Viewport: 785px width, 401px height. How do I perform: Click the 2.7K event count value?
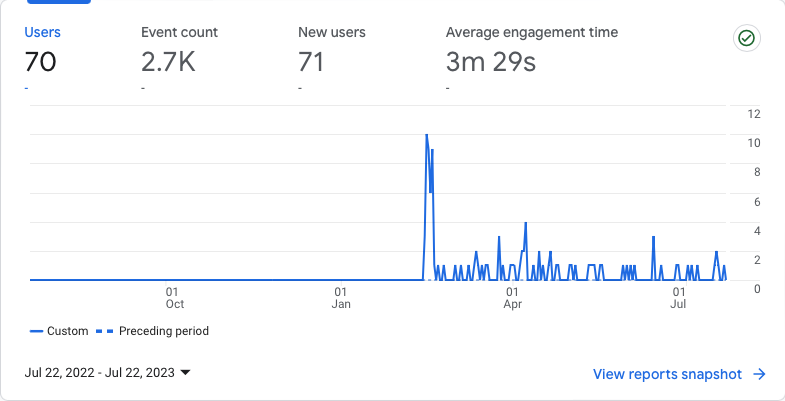click(x=168, y=62)
